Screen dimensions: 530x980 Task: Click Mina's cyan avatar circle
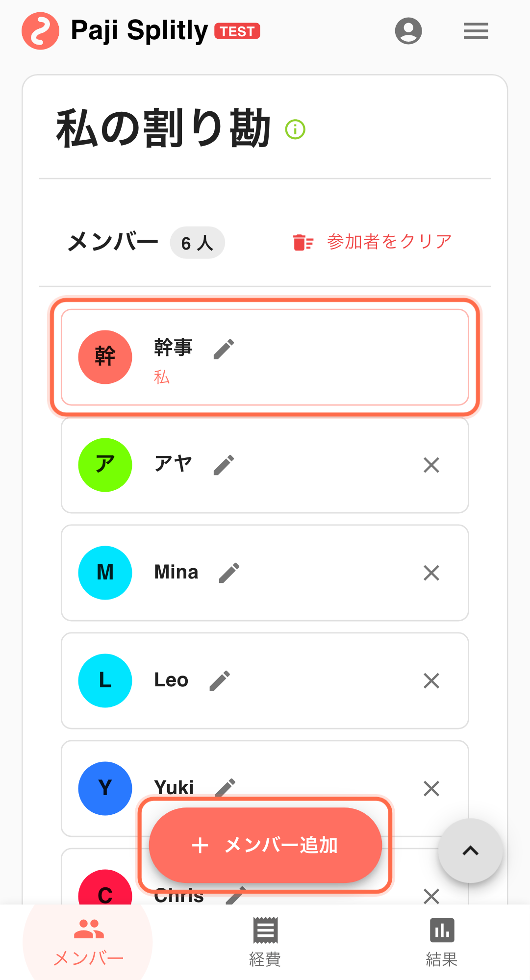click(x=105, y=573)
